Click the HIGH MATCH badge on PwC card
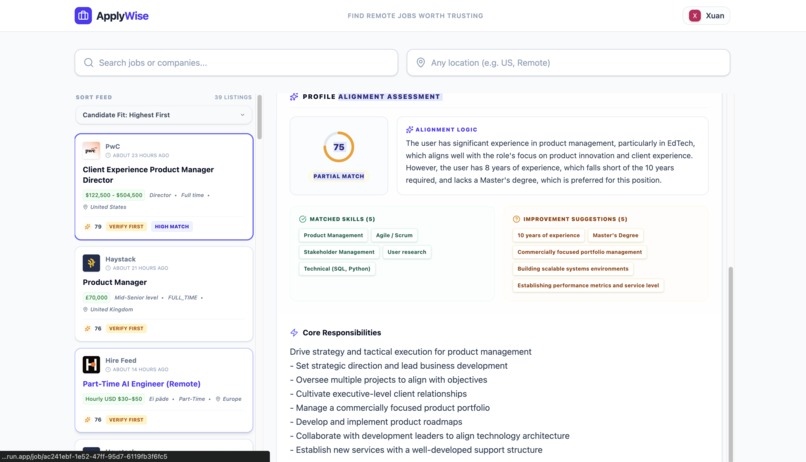Image resolution: width=806 pixels, height=462 pixels. point(172,227)
